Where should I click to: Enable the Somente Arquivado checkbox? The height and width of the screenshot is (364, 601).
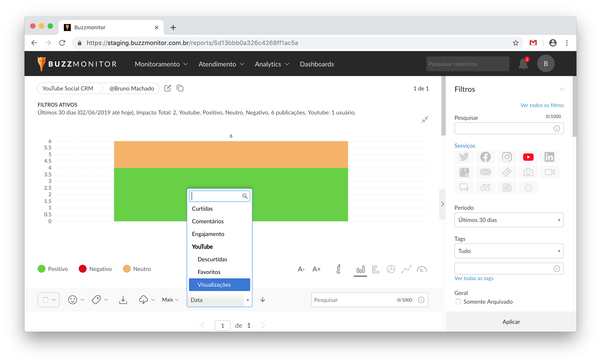tap(458, 302)
